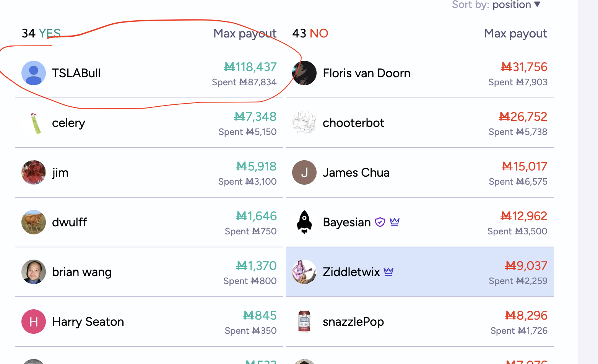
Task: Select the highlighted Ziddletwix row
Action: coord(420,272)
